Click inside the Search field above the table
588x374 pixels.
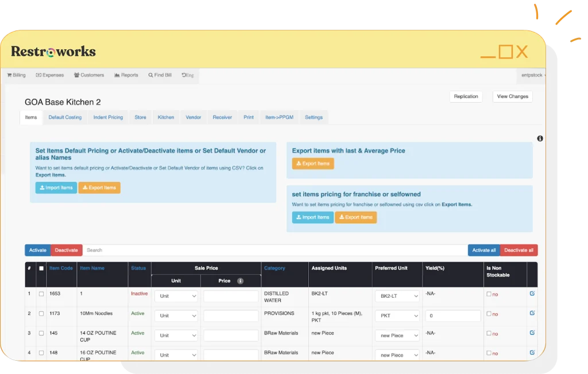point(230,250)
